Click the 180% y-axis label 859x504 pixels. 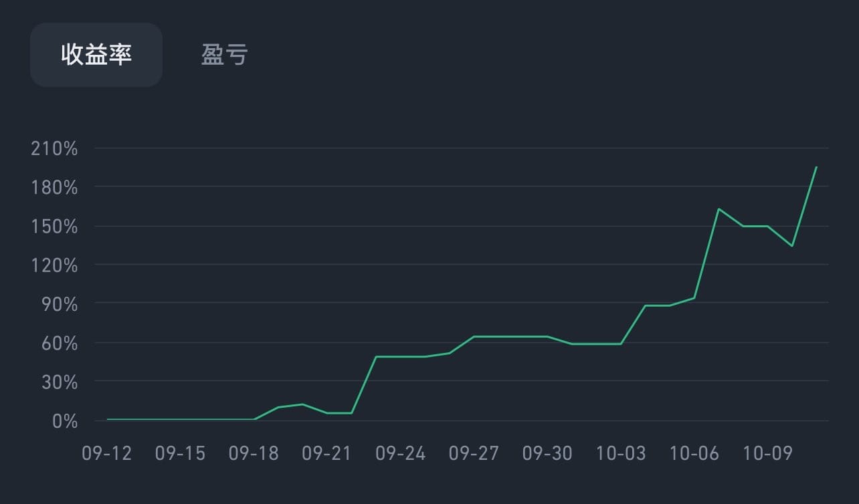54,188
